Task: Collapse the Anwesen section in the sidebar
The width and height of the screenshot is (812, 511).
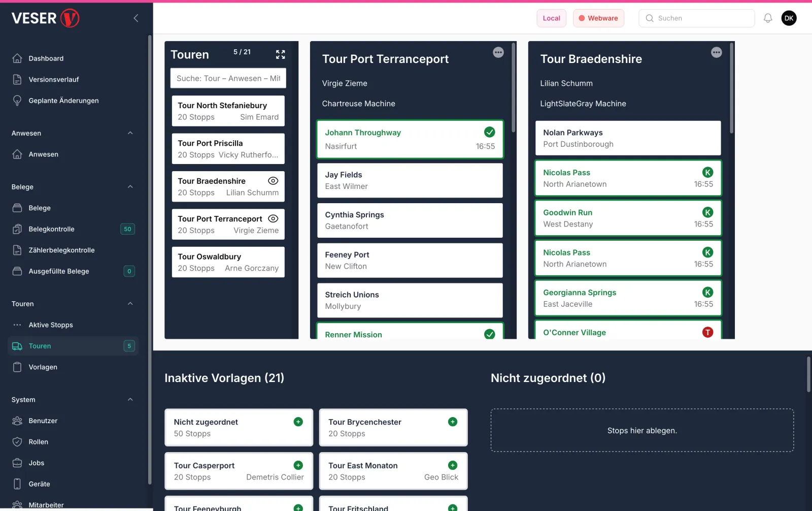Action: tap(130, 133)
